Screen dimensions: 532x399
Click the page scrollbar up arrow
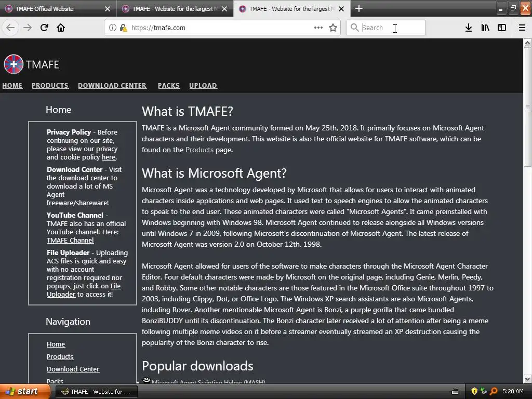(527, 43)
